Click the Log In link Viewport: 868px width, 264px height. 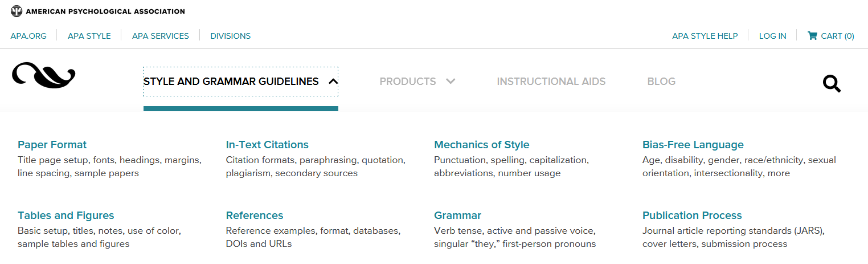[772, 36]
